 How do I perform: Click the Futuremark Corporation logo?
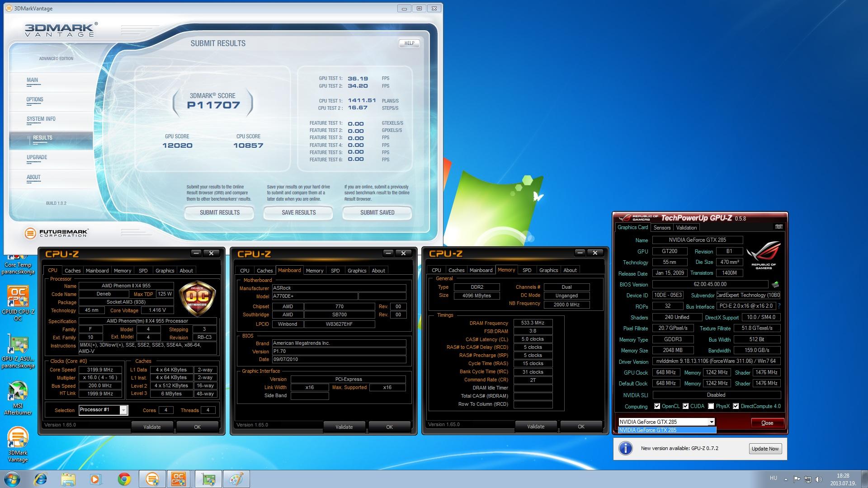click(x=57, y=233)
